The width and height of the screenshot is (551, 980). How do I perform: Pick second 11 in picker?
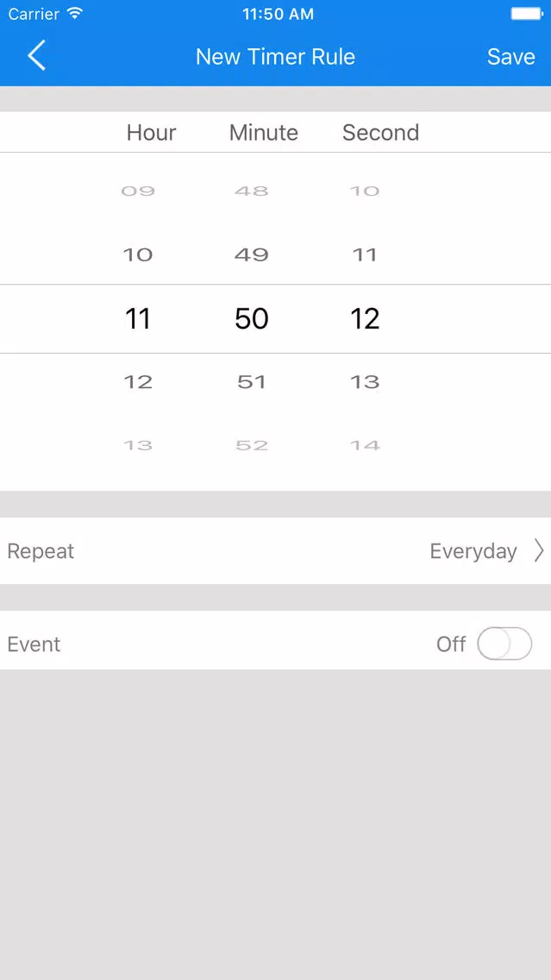365,254
